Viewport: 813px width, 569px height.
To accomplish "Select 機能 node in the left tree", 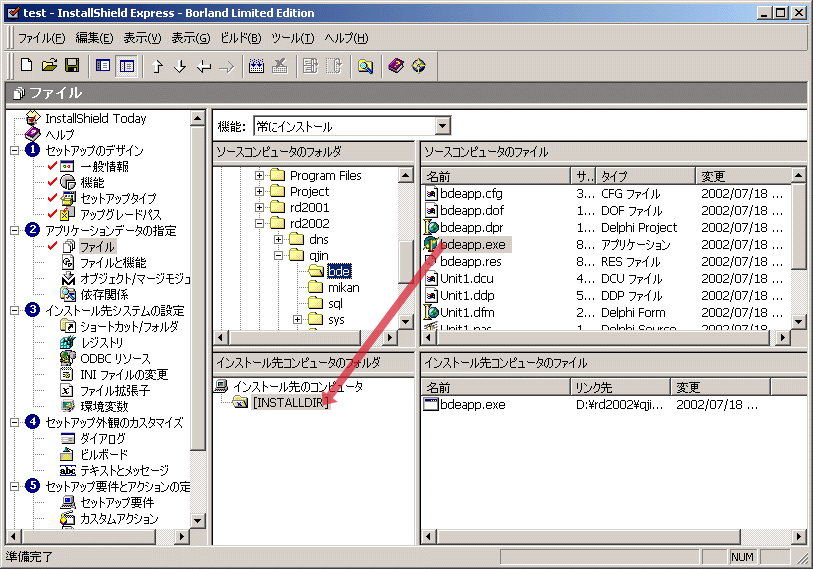I will (92, 183).
